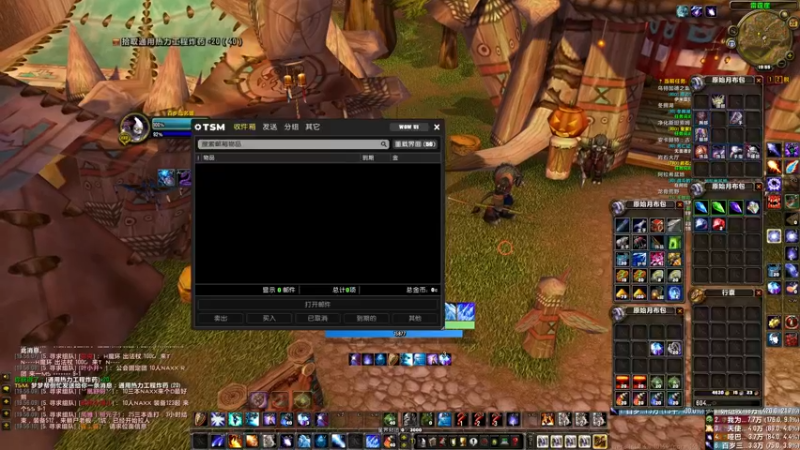
Task: Click the minimap
Action: click(x=763, y=37)
